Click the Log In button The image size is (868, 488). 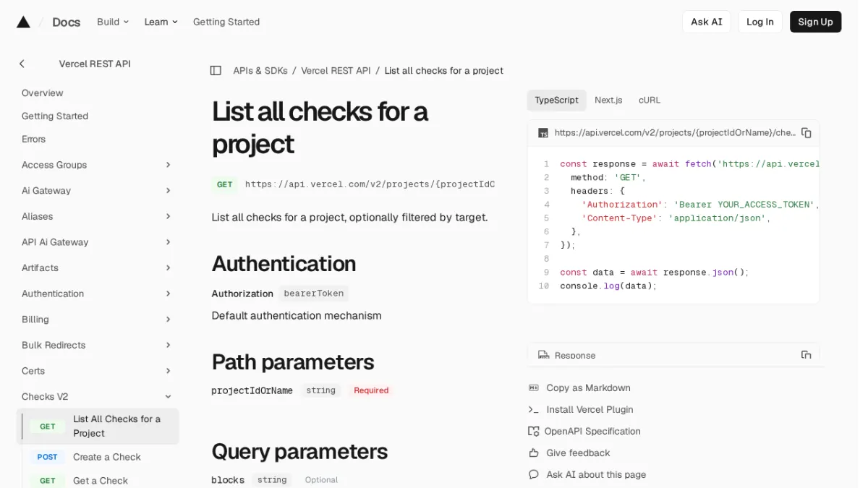coord(760,22)
